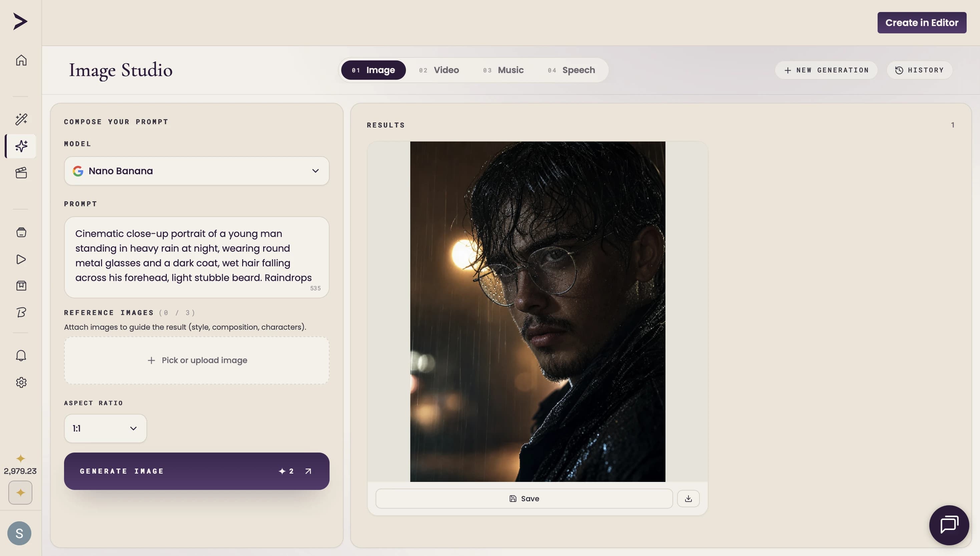Save the generated image
This screenshot has width=980, height=556.
tap(524, 498)
